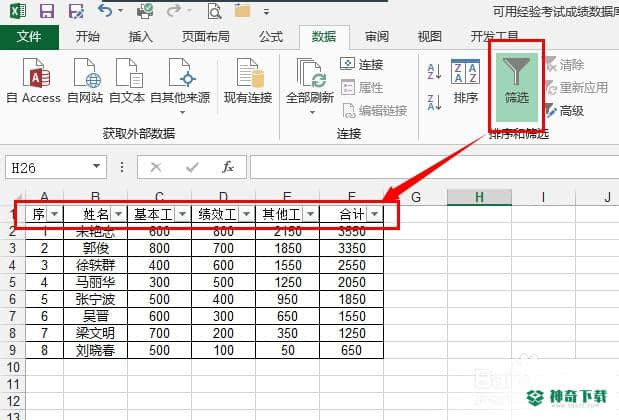Sort ascending A to Z

(434, 72)
